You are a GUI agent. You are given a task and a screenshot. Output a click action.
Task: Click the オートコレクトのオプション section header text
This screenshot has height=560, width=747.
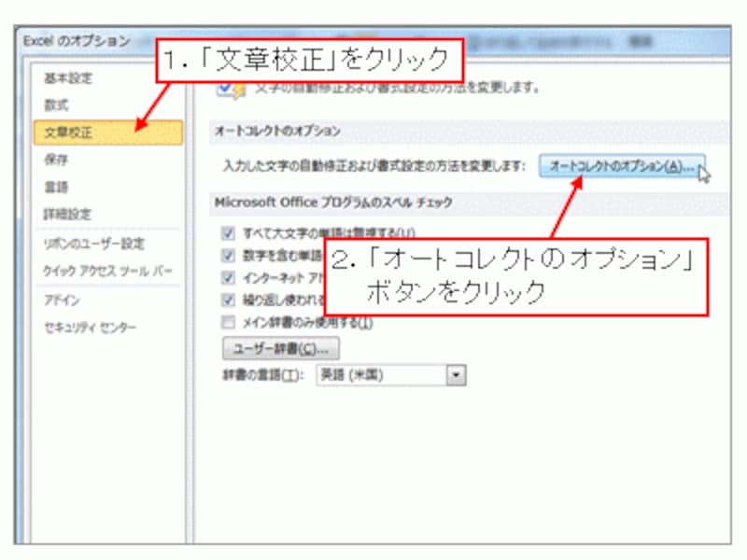277,131
